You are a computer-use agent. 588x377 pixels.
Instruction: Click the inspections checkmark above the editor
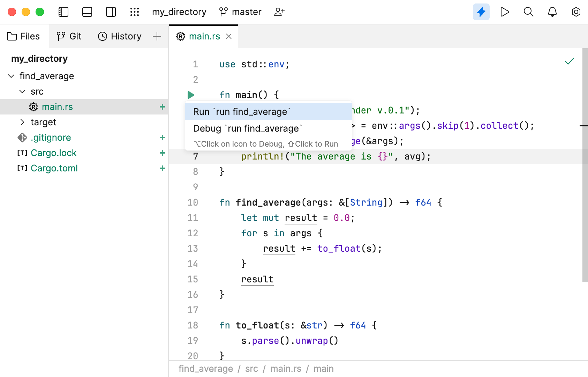pyautogui.click(x=569, y=61)
